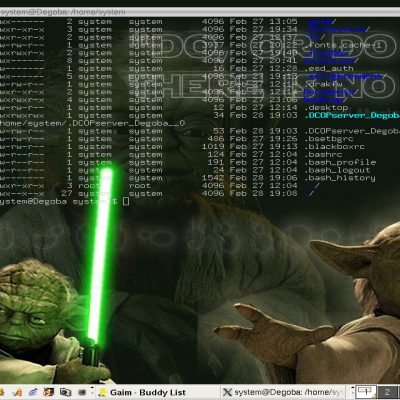The height and width of the screenshot is (400, 400).
Task: Click the blue feather launcher icon in the panel
Action: 33,392
